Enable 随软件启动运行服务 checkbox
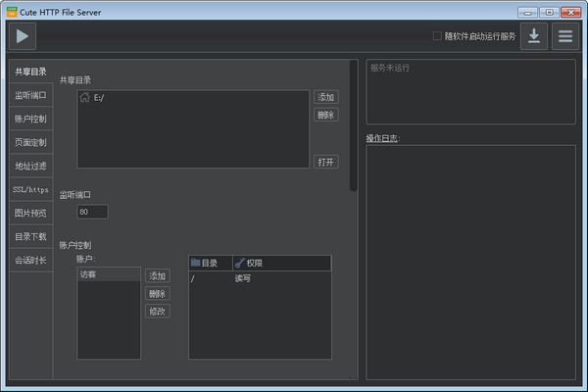This screenshot has width=588, height=392. 437,36
